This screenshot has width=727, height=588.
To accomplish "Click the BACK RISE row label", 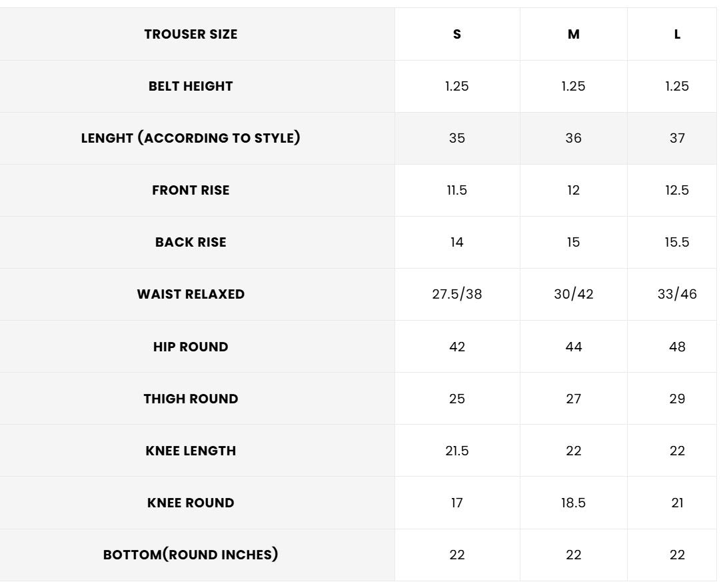I will 191,242.
